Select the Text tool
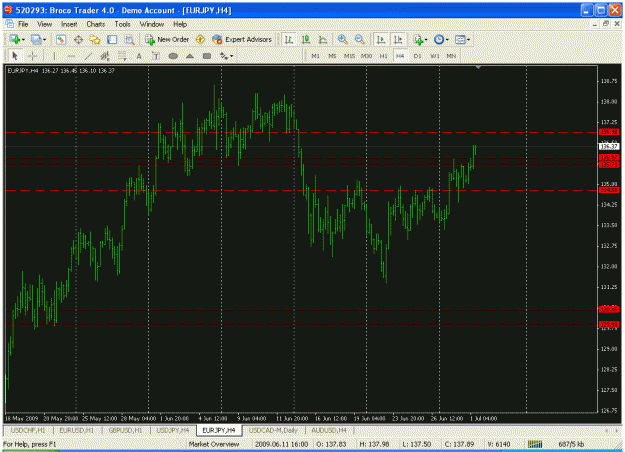 click(139, 56)
